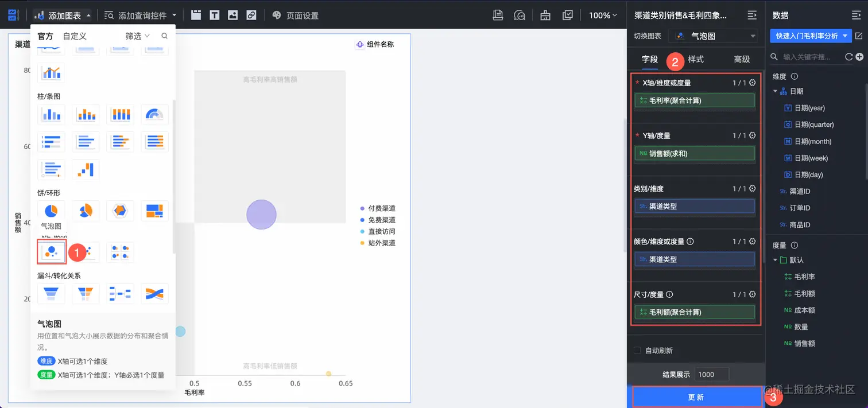This screenshot has height=408, width=868.
Task: Click the 更新 button
Action: tap(697, 397)
